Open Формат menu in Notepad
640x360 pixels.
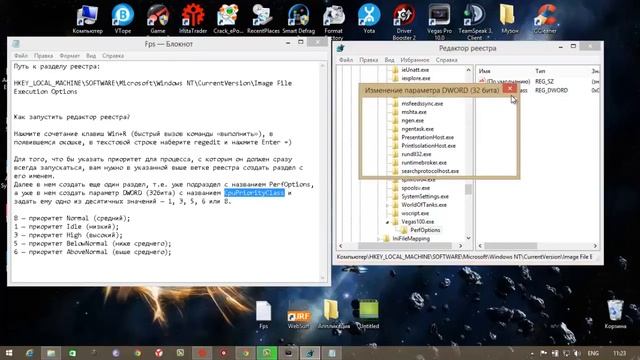click(69, 56)
